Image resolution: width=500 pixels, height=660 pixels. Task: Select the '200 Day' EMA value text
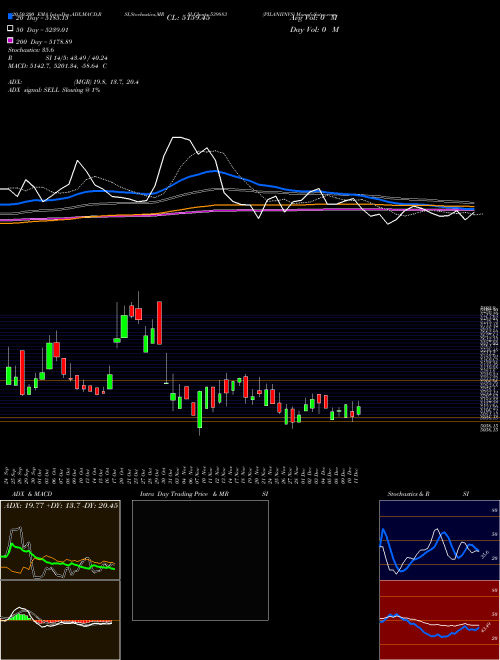[x=43, y=42]
